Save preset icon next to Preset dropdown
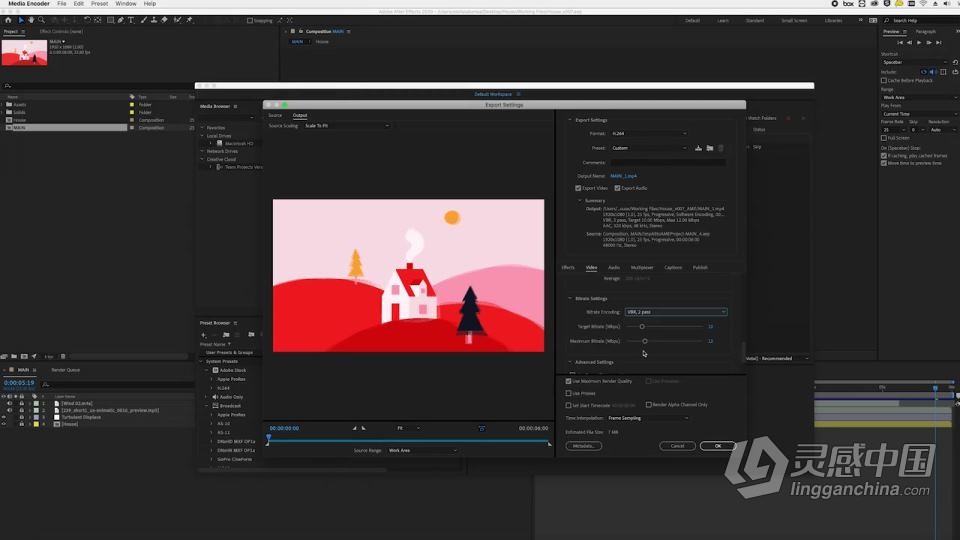This screenshot has height=540, width=960. click(698, 148)
